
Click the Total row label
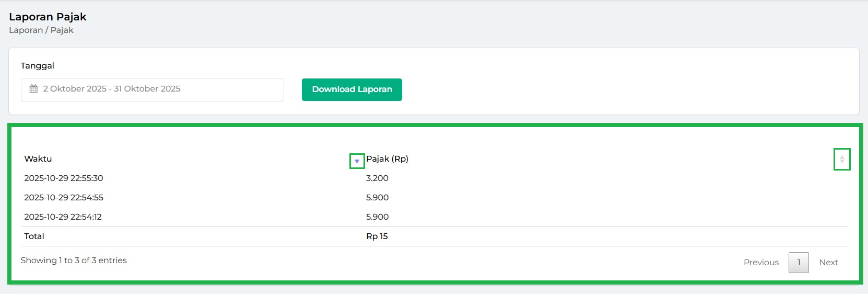[x=34, y=236]
